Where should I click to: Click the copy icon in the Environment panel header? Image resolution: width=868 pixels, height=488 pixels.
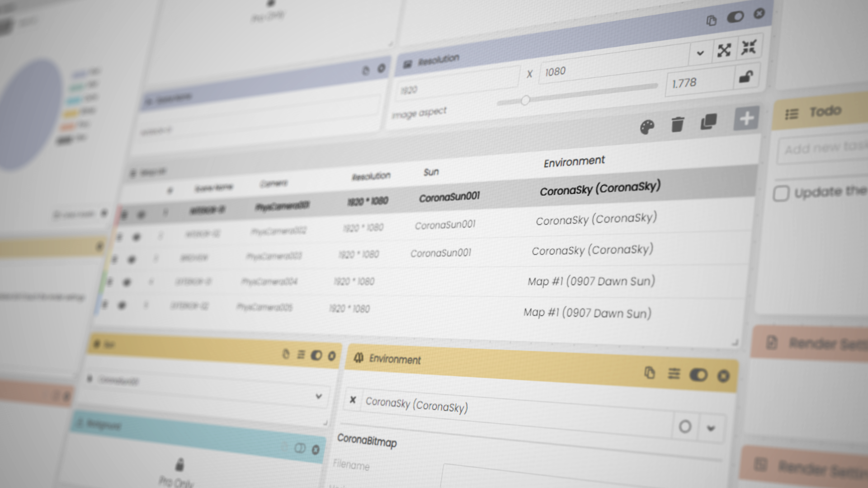pos(651,371)
